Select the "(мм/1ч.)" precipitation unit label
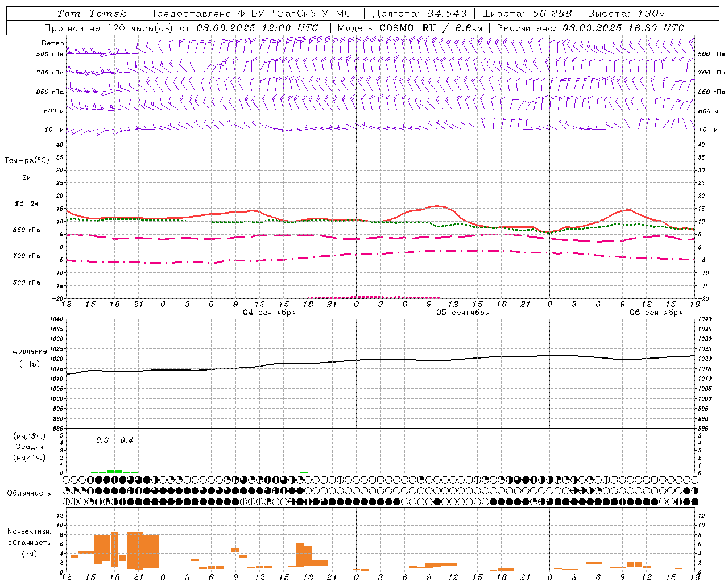Image resolution: width=728 pixels, height=582 pixels. point(30,458)
